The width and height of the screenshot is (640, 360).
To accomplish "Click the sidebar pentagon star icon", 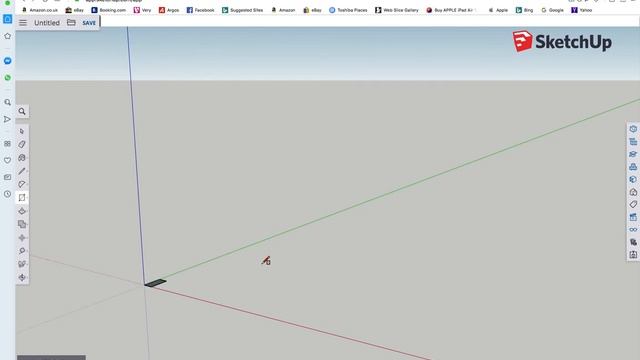I will [x=7, y=36].
